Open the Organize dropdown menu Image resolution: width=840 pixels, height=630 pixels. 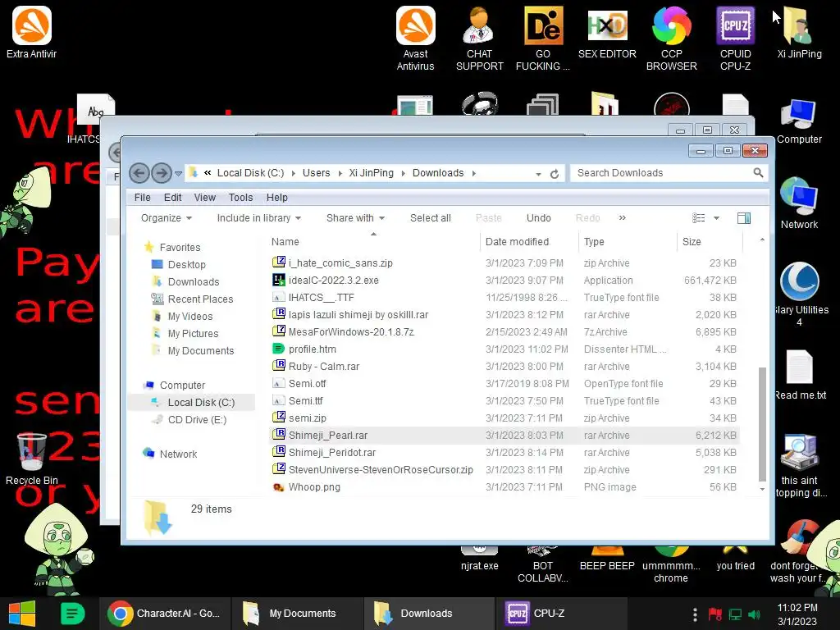166,218
